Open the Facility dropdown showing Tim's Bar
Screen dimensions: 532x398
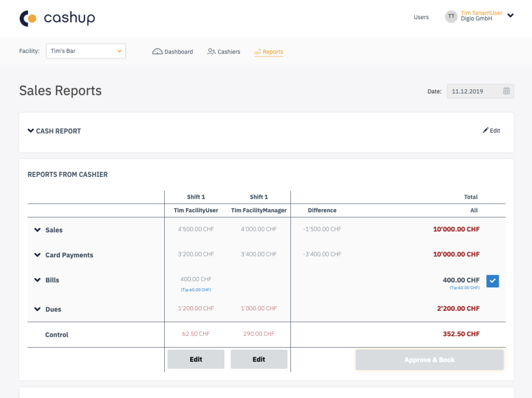click(86, 51)
